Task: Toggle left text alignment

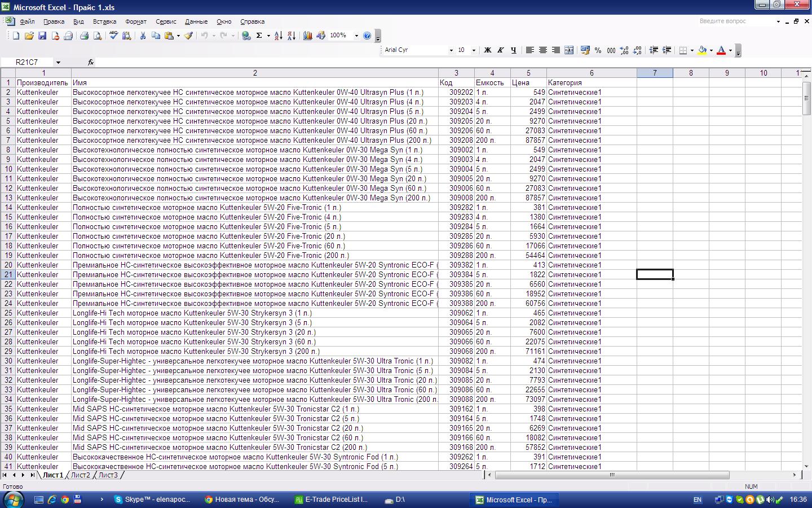Action: [530, 50]
